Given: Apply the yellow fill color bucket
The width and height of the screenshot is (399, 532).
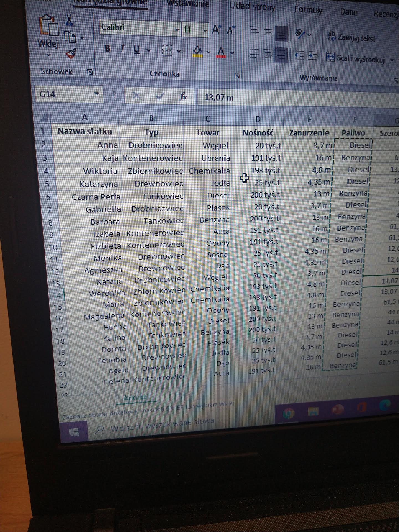Looking at the screenshot, I should click(198, 51).
